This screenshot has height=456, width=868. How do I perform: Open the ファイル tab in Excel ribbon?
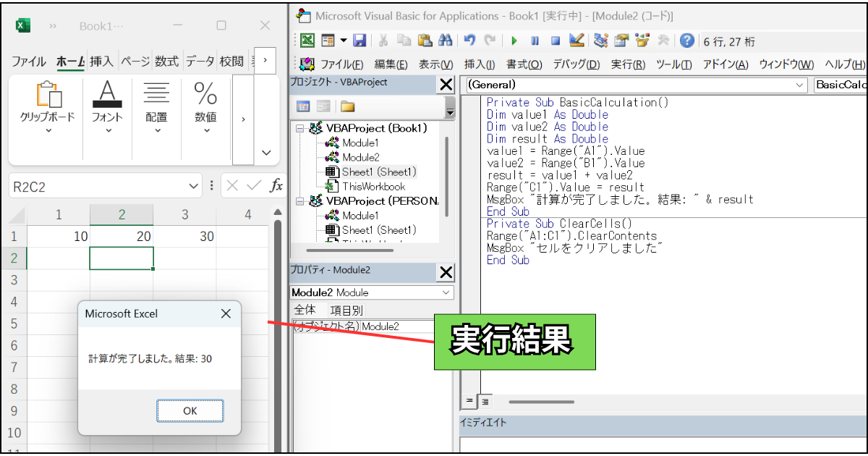(x=29, y=62)
